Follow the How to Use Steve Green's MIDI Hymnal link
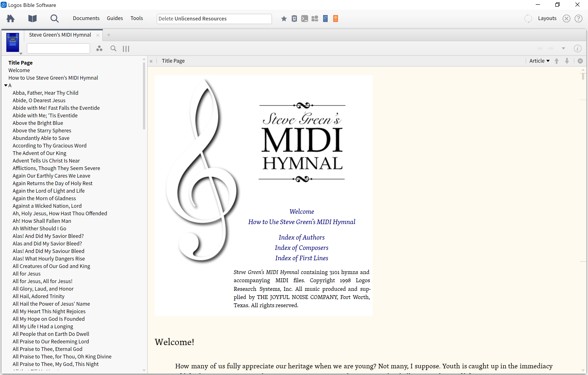Screen dimensions: 588x375 click(302, 222)
